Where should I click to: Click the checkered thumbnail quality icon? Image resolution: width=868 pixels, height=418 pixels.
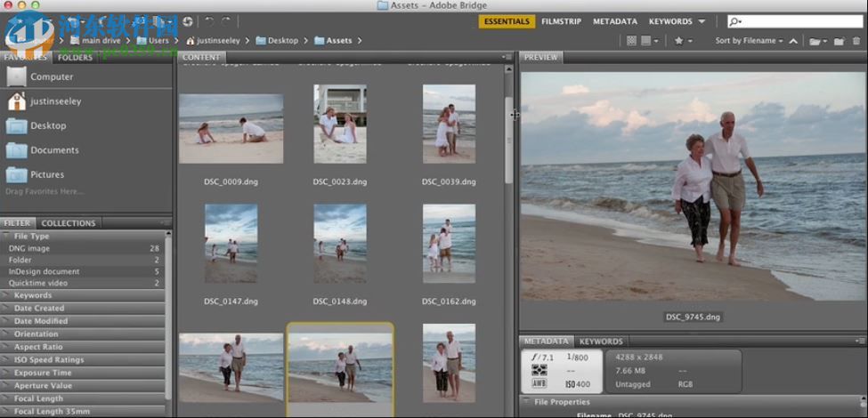tap(631, 40)
